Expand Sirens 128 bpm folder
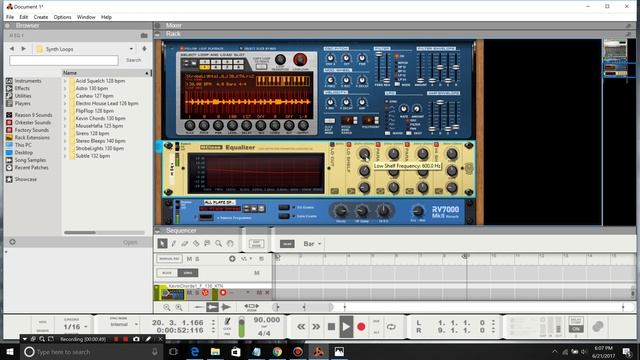Screen dimensions: 640x360 (65, 133)
